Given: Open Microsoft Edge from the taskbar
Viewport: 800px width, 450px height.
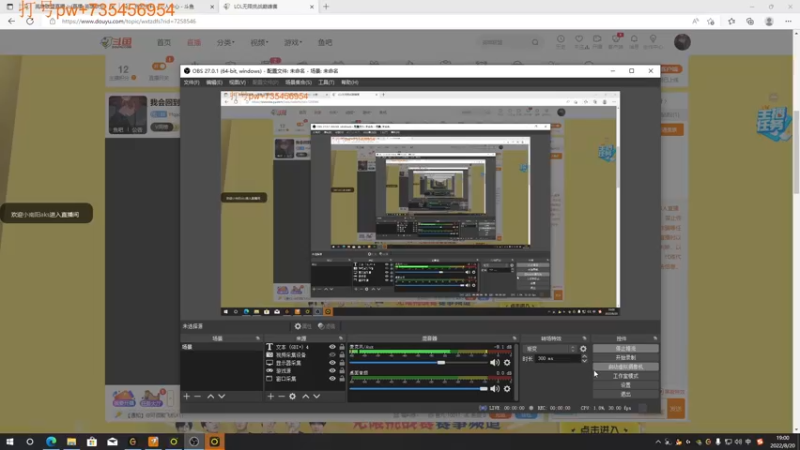Looking at the screenshot, I should point(51,442).
